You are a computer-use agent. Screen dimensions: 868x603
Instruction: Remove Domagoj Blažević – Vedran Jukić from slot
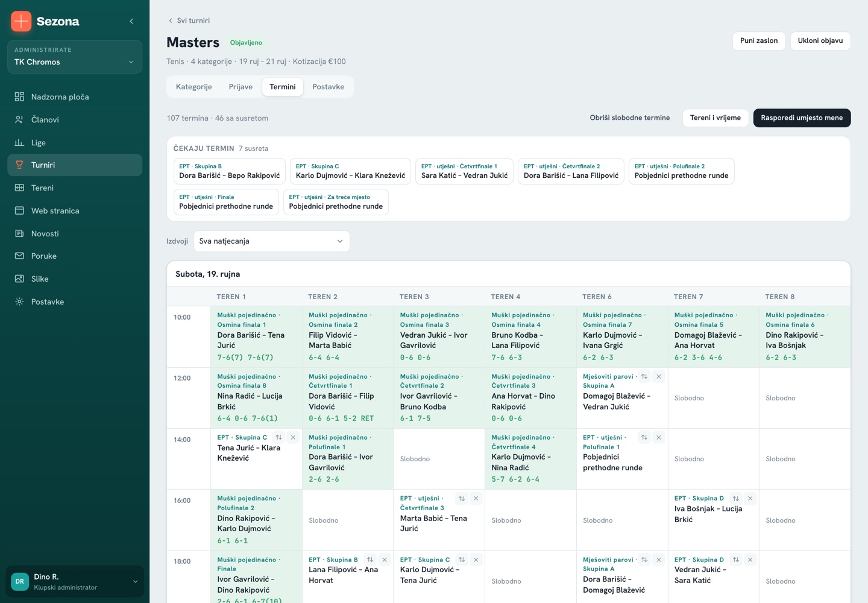click(x=659, y=376)
